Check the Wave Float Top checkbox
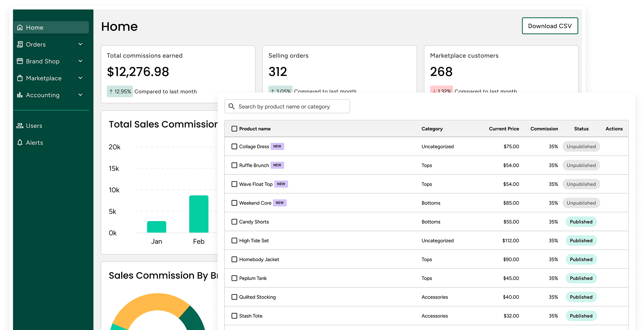 234,184
